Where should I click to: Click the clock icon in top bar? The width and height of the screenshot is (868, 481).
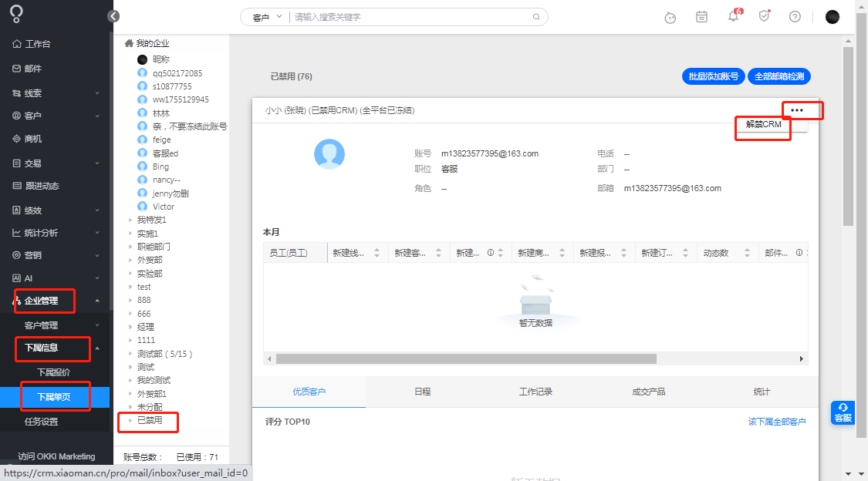tap(670, 16)
